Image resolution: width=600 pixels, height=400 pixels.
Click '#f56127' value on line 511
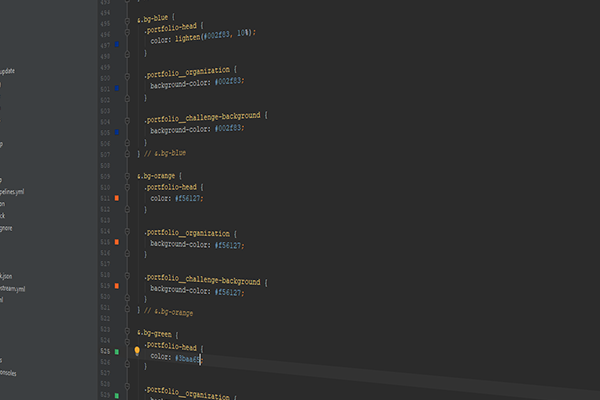tap(188, 198)
